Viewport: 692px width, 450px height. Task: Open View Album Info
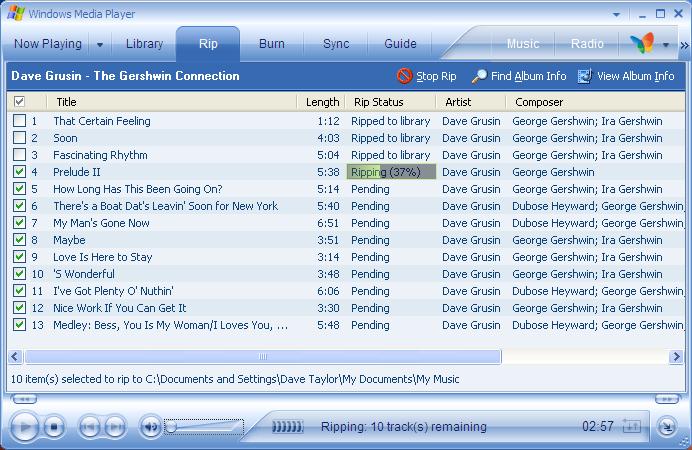626,76
